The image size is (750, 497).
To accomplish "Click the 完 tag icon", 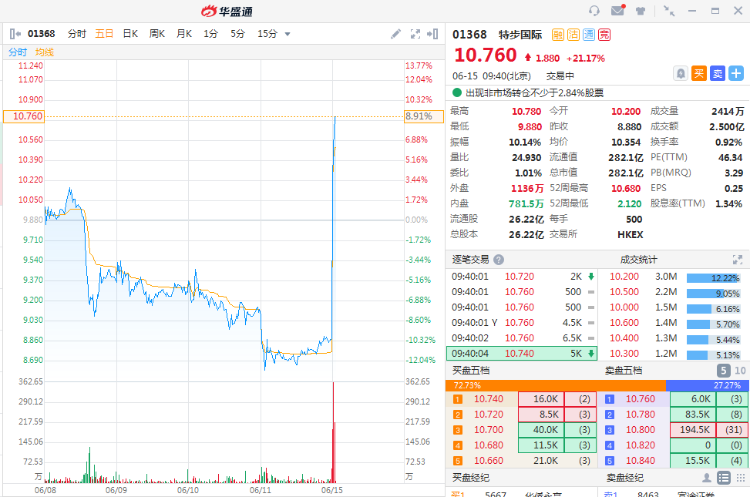I will tap(604, 34).
